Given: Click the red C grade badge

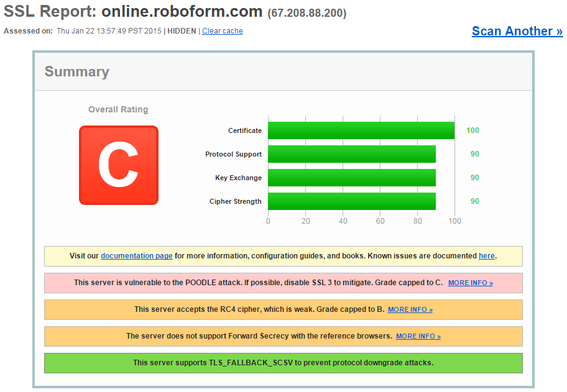Looking at the screenshot, I should [118, 165].
